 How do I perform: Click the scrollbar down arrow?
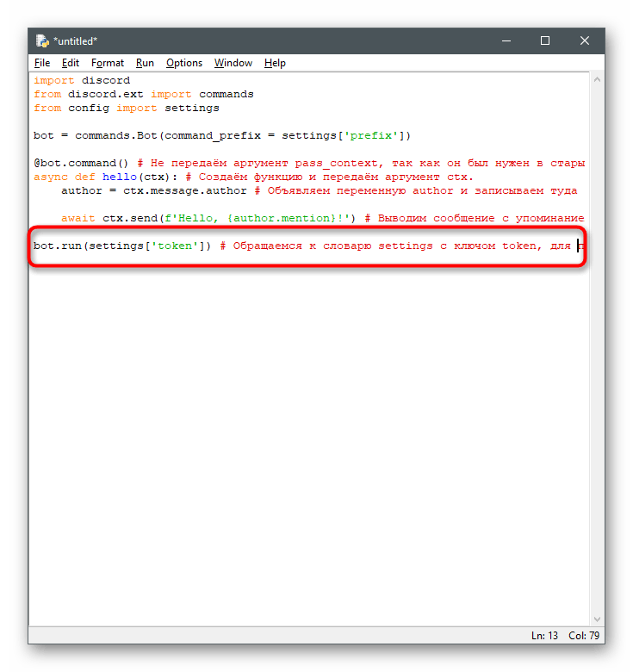pyautogui.click(x=596, y=619)
